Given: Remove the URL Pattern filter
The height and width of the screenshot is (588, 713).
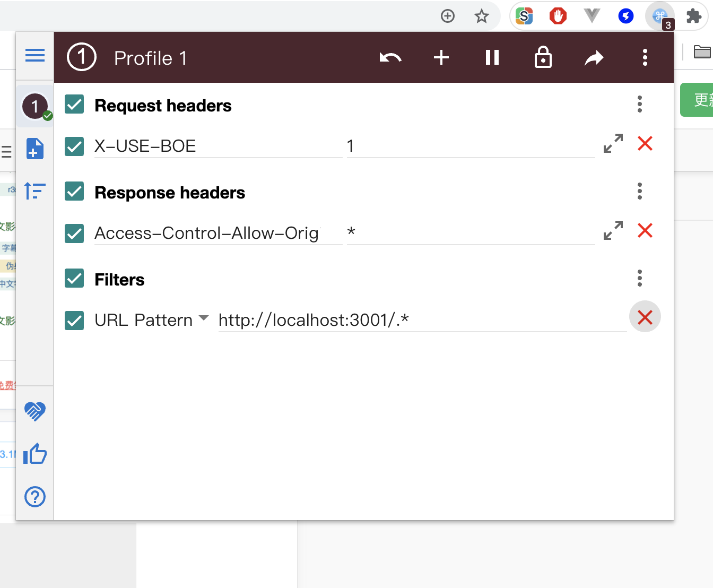Looking at the screenshot, I should pyautogui.click(x=645, y=317).
